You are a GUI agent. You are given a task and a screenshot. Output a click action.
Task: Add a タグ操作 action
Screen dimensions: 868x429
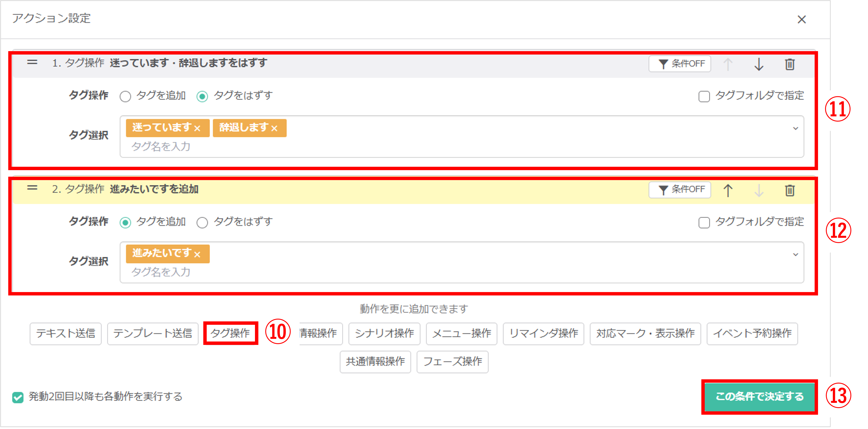click(x=230, y=333)
